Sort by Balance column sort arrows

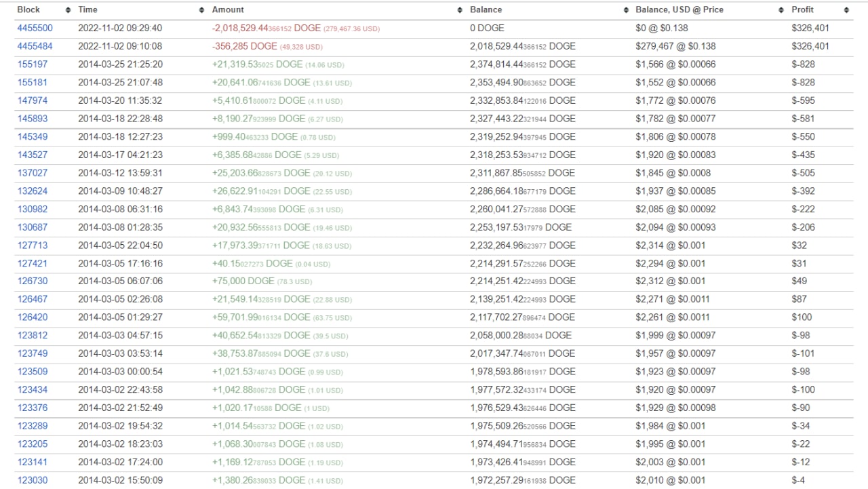point(626,10)
